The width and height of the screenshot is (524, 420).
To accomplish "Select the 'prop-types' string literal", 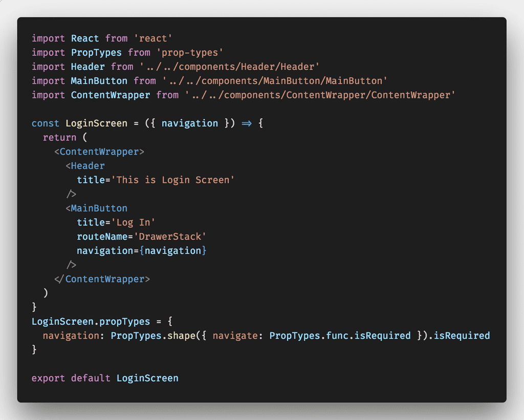I will click(189, 53).
